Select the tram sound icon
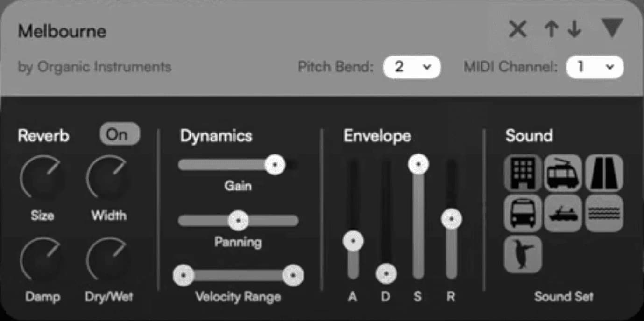Screen dimensions: 644x321 (563, 173)
